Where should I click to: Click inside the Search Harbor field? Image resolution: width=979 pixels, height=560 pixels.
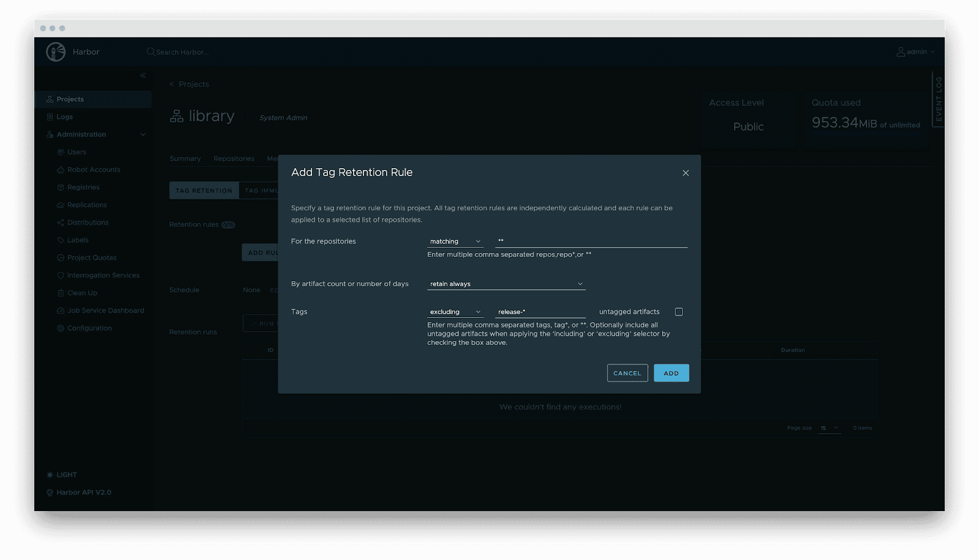tap(184, 52)
